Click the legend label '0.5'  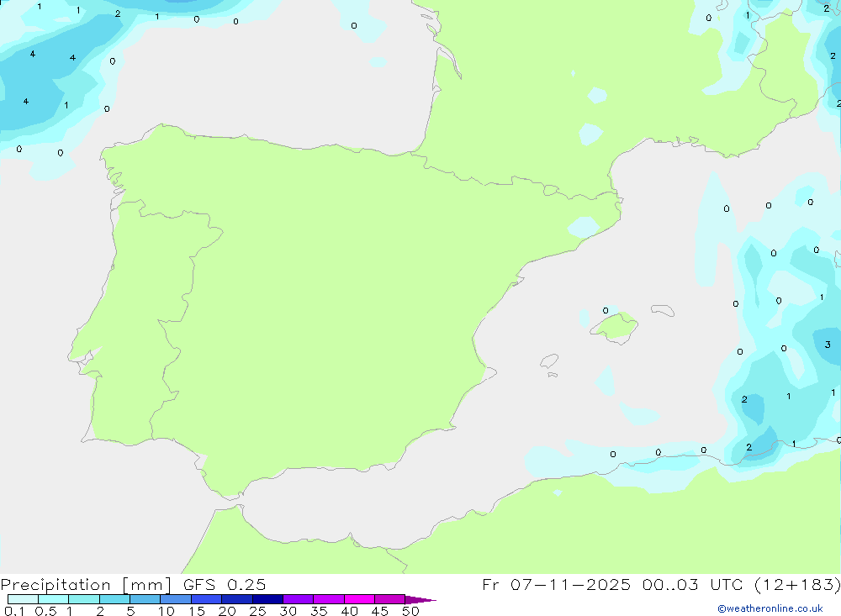point(45,611)
